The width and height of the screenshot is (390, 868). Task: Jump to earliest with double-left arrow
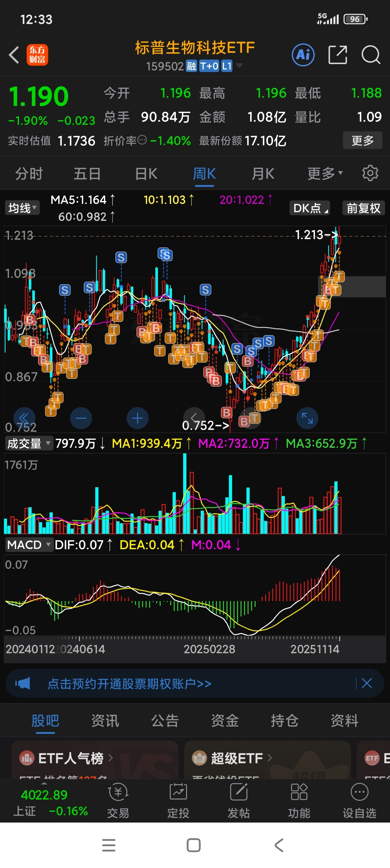24,418
